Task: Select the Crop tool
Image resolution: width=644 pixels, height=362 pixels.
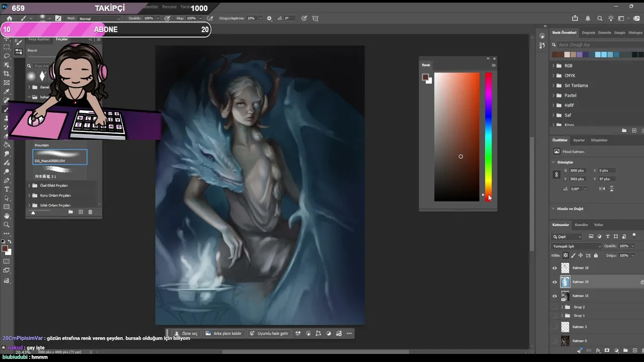Action: pos(7,74)
